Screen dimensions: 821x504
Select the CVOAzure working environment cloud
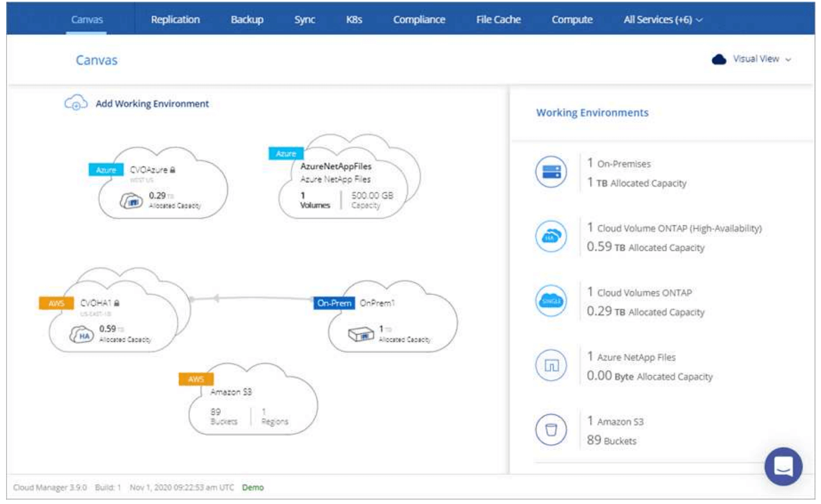click(x=163, y=183)
